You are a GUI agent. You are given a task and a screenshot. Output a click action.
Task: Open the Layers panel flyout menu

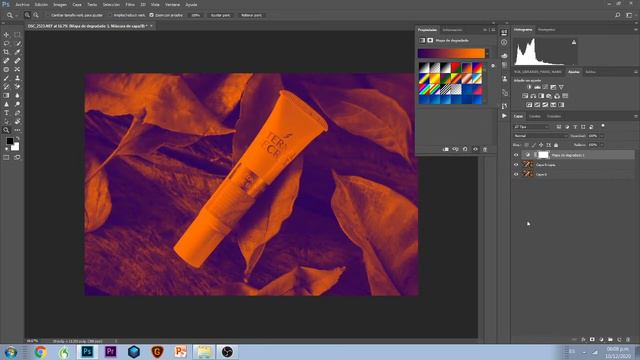click(x=636, y=116)
